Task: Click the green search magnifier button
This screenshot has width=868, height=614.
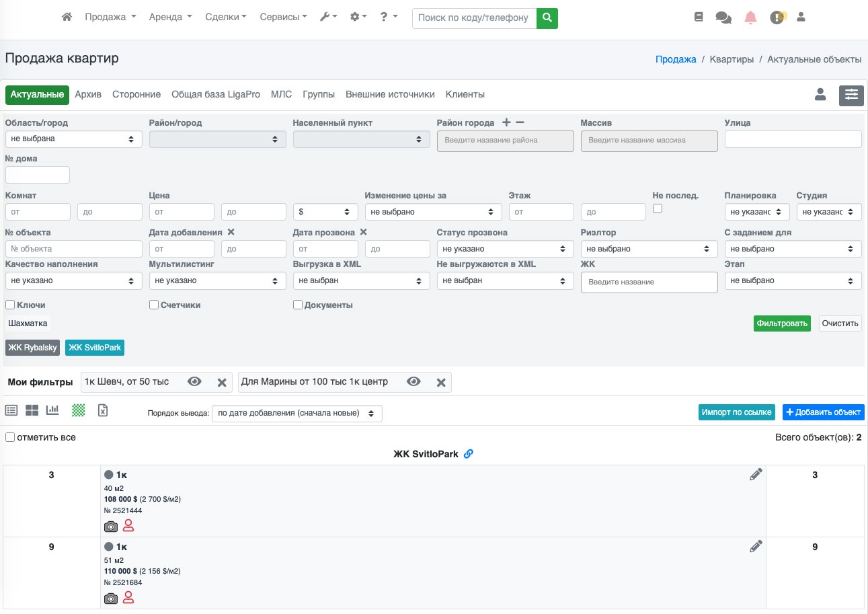Action: (x=547, y=17)
